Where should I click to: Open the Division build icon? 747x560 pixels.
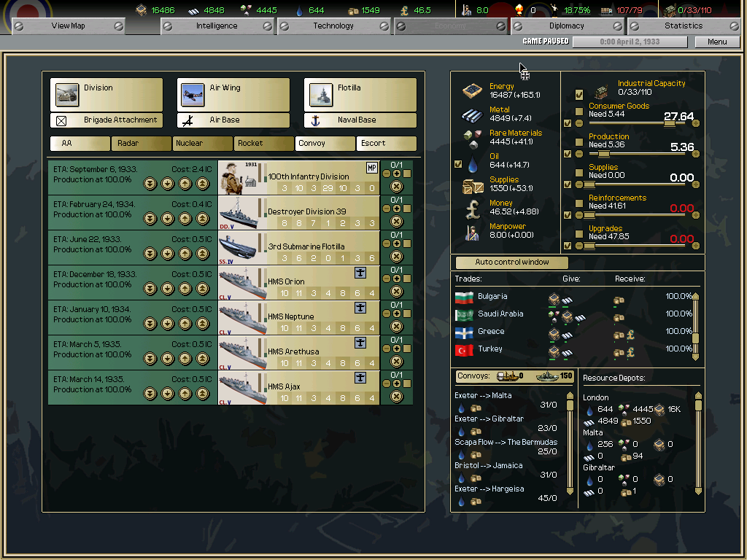(x=67, y=95)
